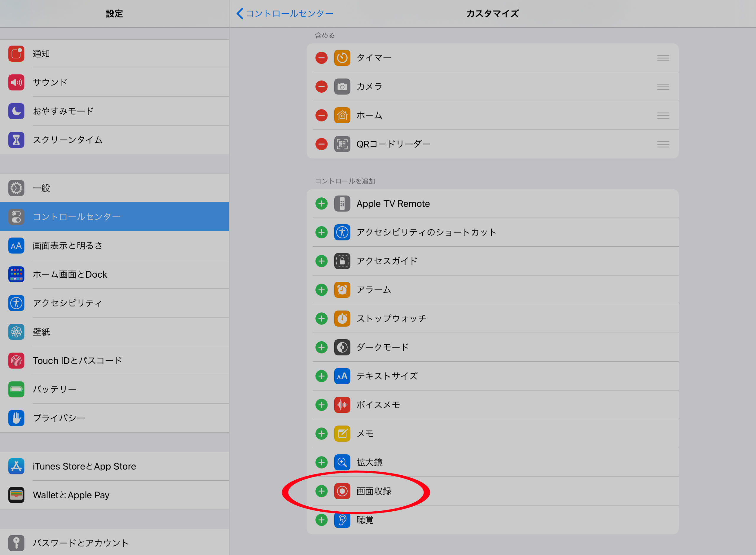Open Touch IDとパスコード settings

pyautogui.click(x=115, y=361)
